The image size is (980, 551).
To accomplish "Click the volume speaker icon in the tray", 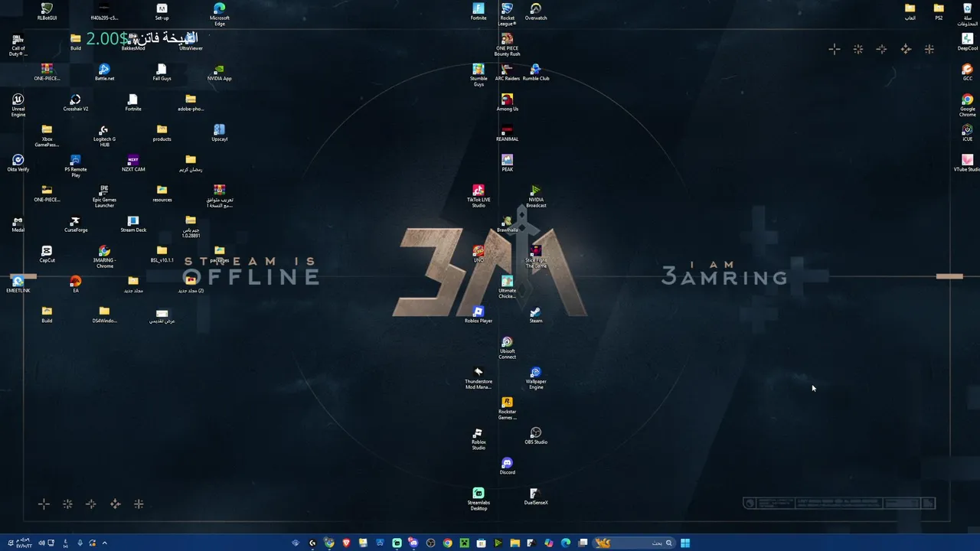I will (x=41, y=543).
